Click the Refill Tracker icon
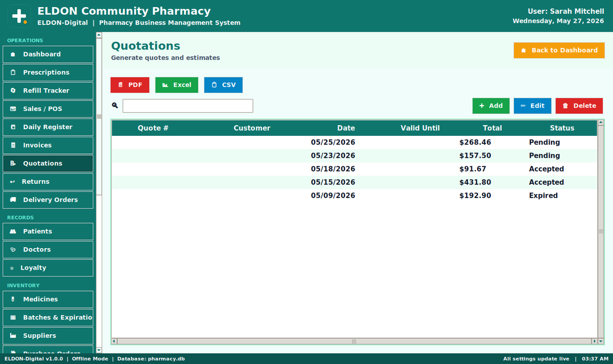Image resolution: width=613 pixels, height=364 pixels. pos(13,91)
